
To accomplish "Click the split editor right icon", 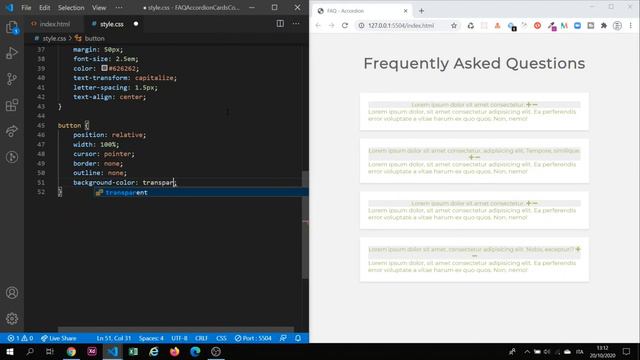I will [280, 24].
